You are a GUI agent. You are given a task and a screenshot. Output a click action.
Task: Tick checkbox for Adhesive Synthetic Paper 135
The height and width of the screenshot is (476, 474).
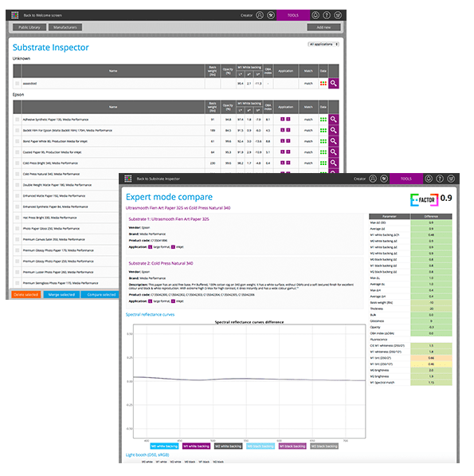pyautogui.click(x=18, y=120)
